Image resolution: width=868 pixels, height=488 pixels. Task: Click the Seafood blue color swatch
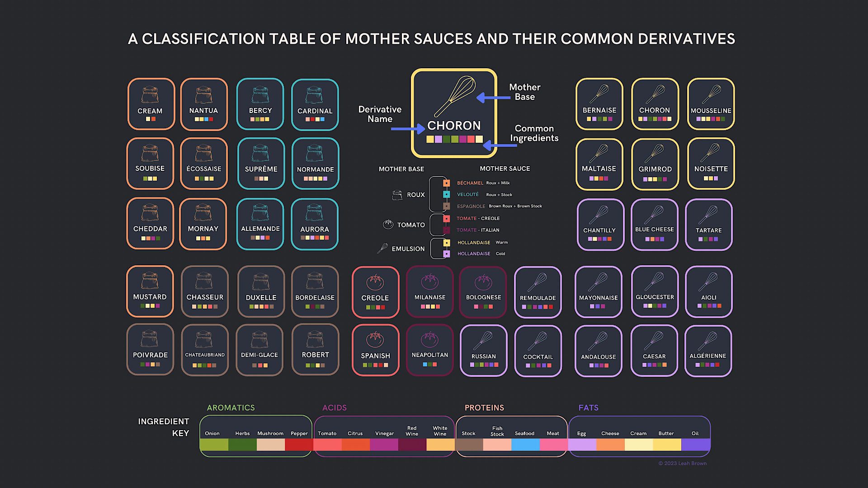coord(525,445)
